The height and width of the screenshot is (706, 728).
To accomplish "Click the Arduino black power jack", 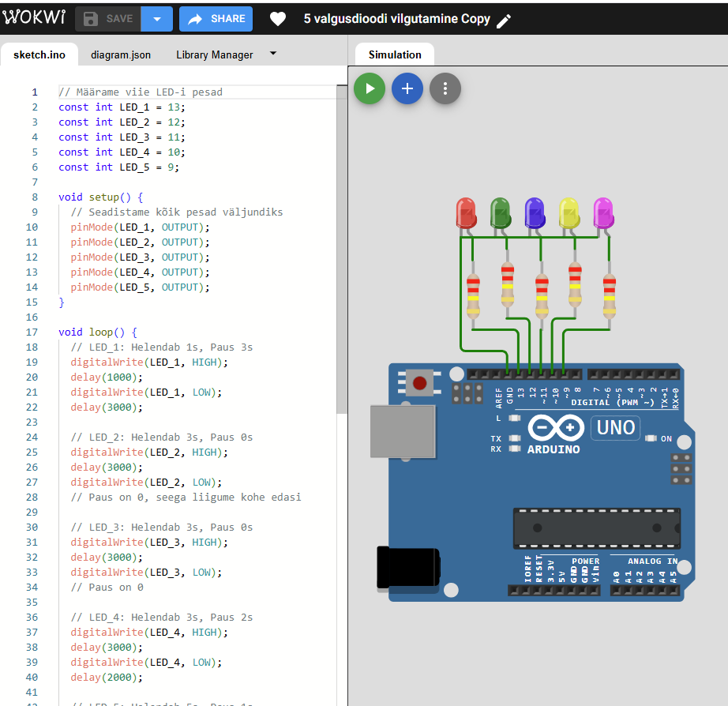I will tap(408, 567).
